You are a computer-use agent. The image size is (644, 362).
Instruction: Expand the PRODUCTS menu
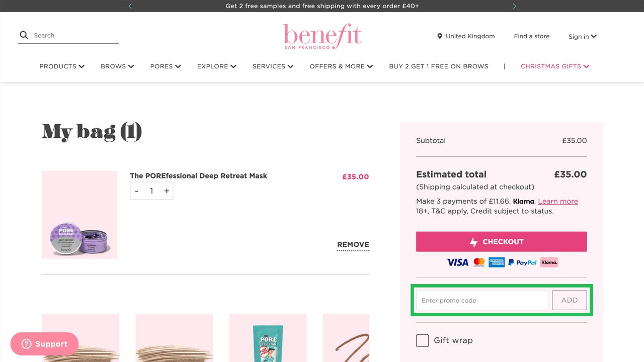click(x=62, y=66)
